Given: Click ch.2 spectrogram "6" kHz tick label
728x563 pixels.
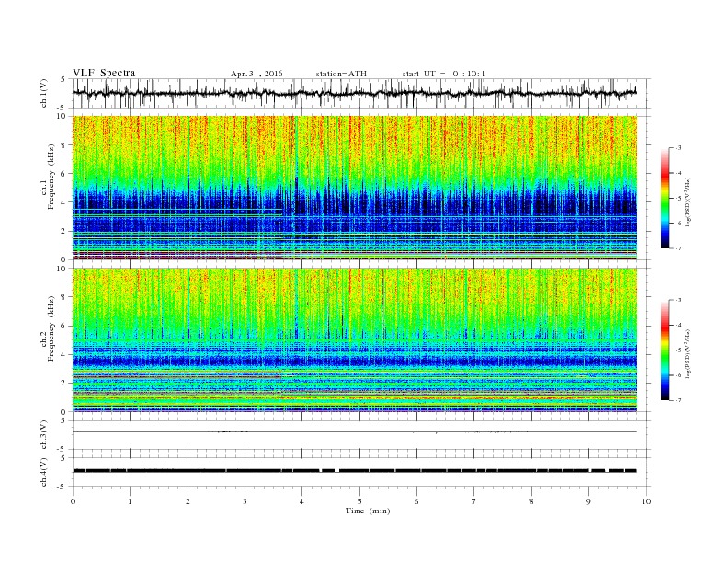Looking at the screenshot, I should click(x=63, y=326).
